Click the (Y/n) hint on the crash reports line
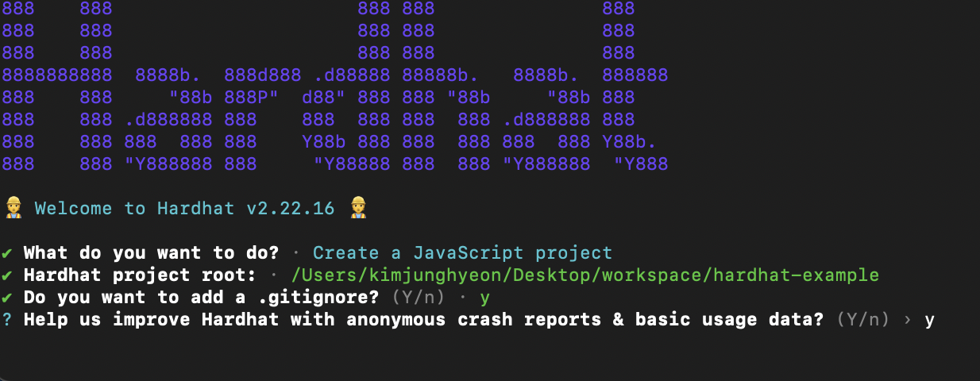Viewport: 980px width, 381px height. point(862,320)
